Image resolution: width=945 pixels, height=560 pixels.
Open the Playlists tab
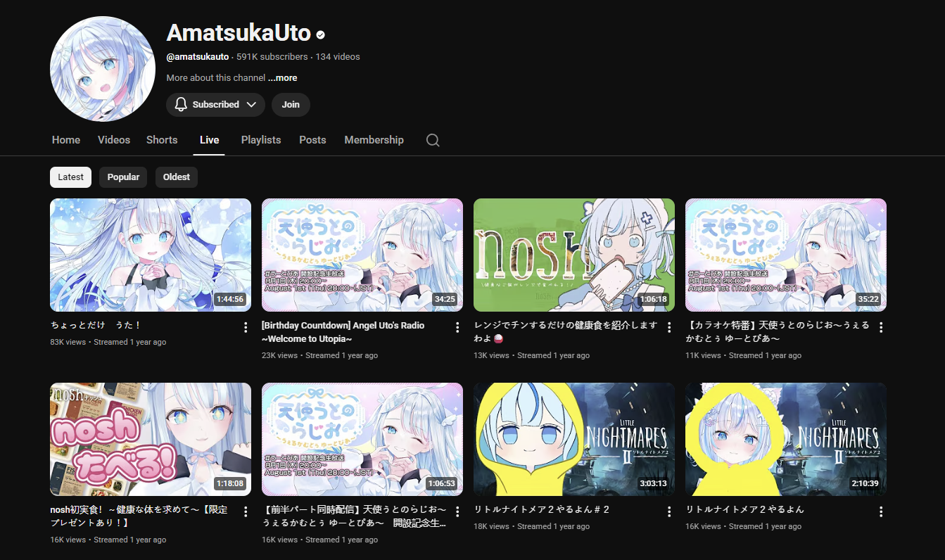pyautogui.click(x=261, y=140)
